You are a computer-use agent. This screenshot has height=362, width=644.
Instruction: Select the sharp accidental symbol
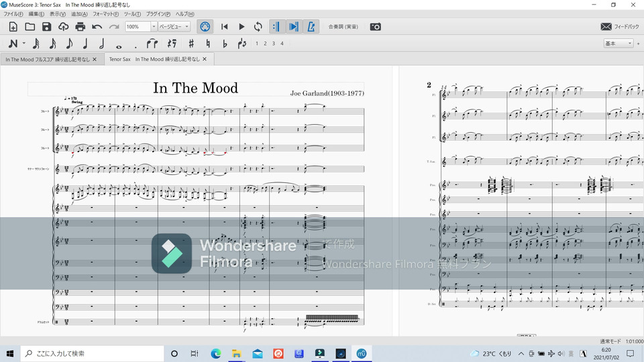[191, 44]
